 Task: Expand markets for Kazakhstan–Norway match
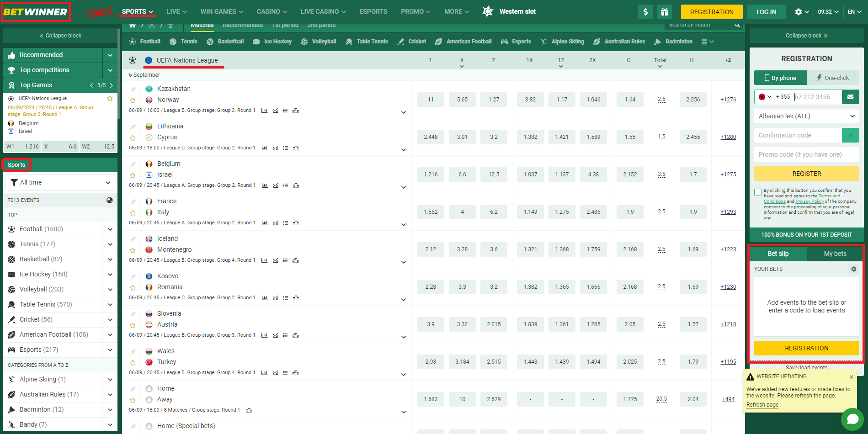(404, 112)
